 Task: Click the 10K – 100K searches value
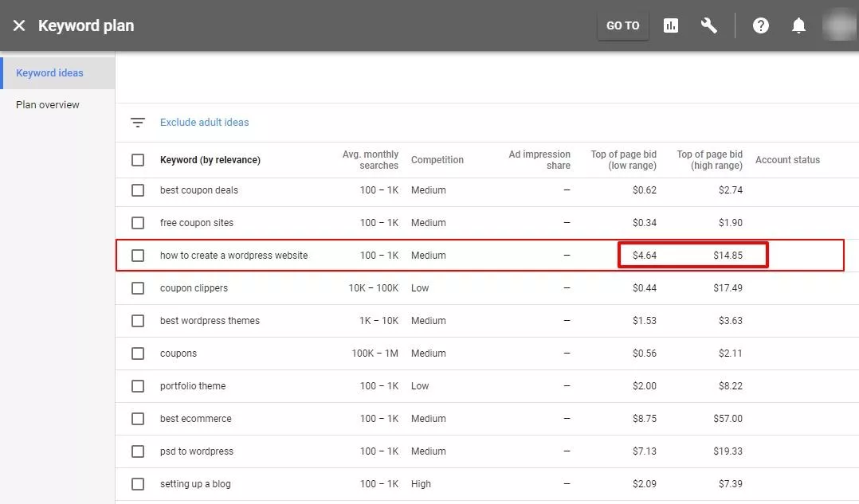(374, 288)
